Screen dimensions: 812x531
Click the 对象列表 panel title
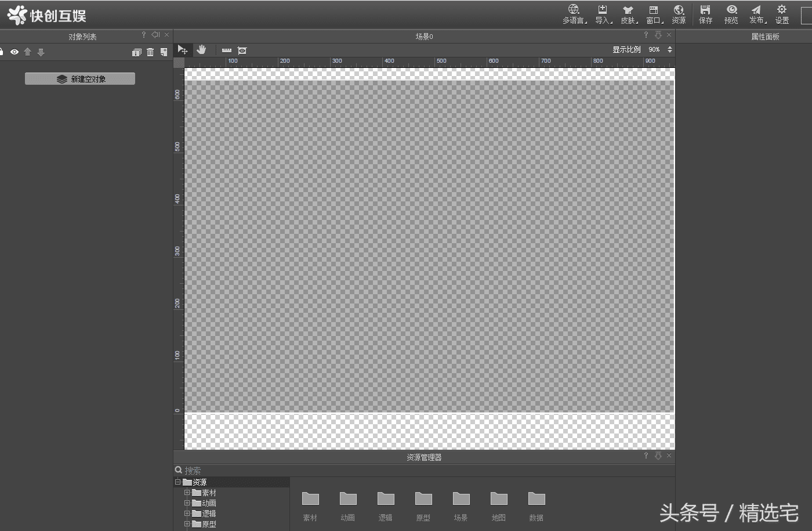[x=82, y=37]
